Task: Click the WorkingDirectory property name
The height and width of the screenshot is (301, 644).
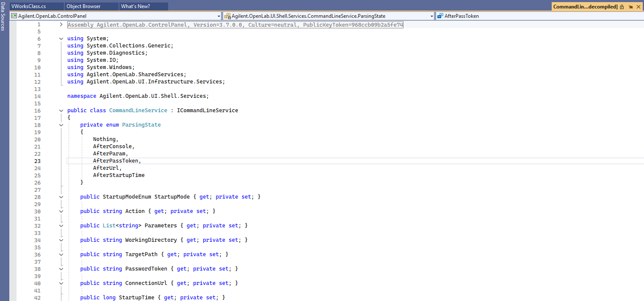Action: point(151,240)
